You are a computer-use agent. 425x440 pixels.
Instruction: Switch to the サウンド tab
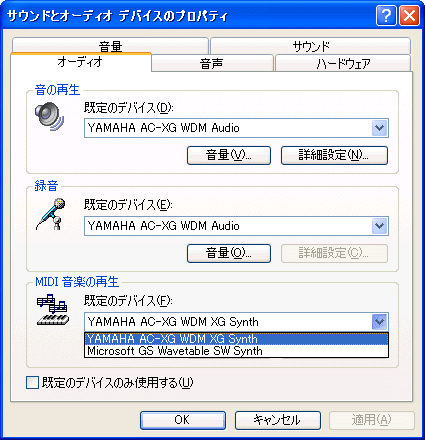[310, 46]
